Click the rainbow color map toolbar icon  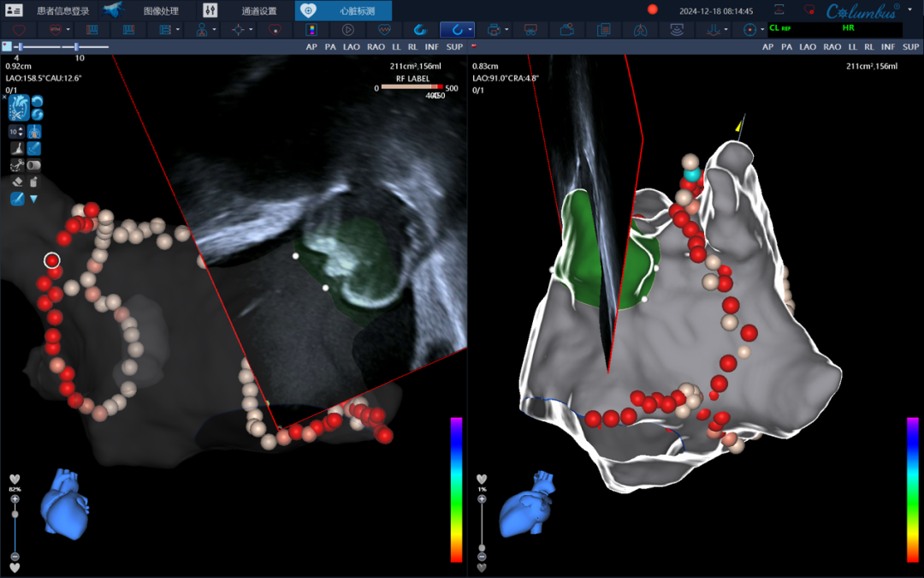[x=311, y=30]
